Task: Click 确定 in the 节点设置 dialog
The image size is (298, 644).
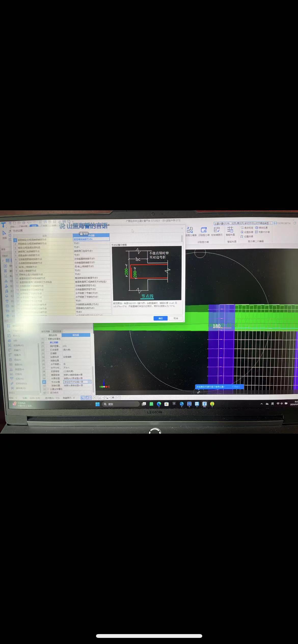Action: pos(160,318)
